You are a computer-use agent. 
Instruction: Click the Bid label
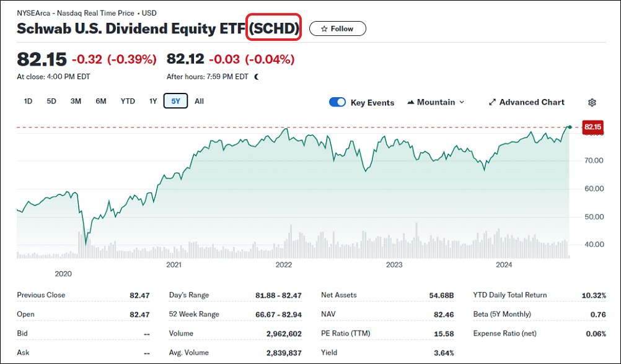(22, 334)
